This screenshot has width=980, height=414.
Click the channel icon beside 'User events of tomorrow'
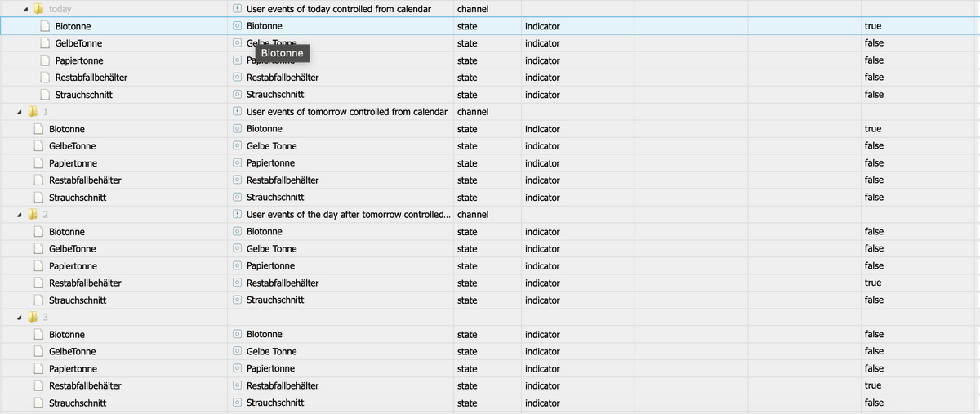[x=237, y=112]
